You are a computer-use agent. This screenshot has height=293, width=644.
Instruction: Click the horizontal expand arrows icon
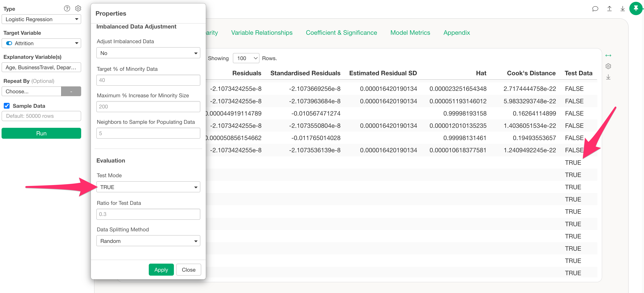608,55
